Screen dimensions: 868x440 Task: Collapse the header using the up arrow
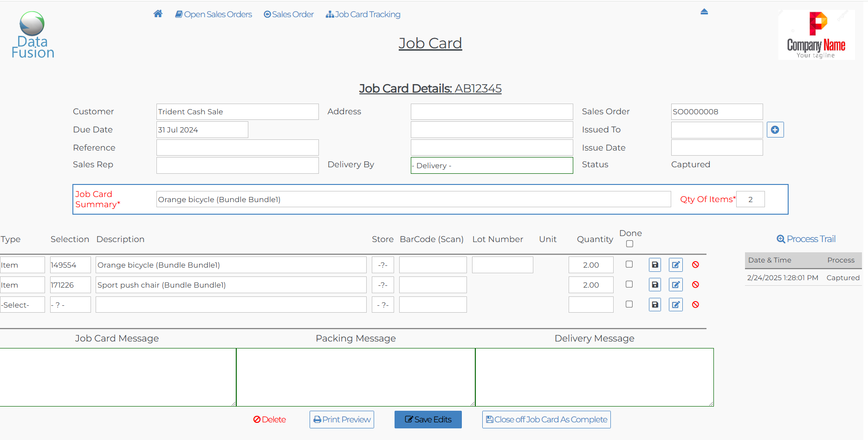click(x=704, y=12)
